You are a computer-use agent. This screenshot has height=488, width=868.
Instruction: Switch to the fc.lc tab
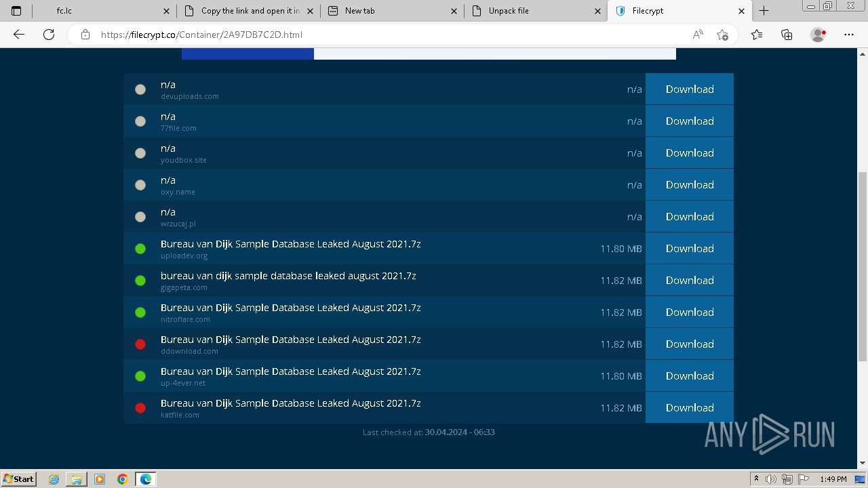(x=102, y=11)
